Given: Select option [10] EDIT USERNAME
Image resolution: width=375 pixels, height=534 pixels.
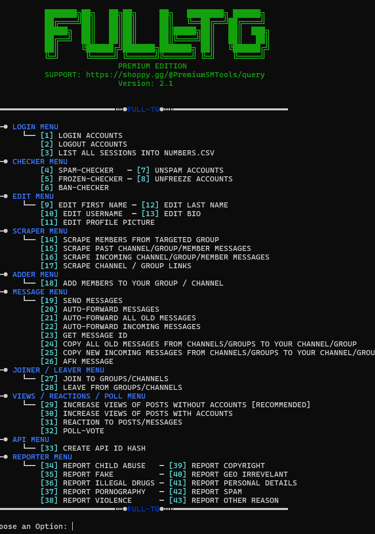Looking at the screenshot, I should click(x=81, y=214).
